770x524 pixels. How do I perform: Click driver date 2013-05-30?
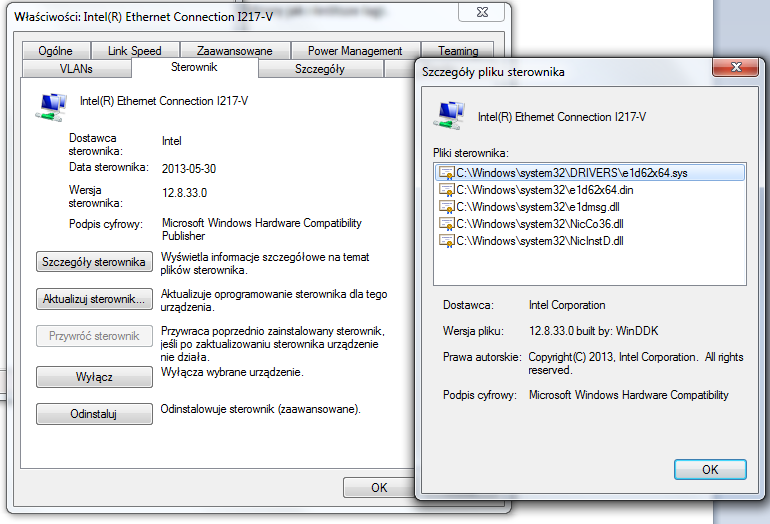(189, 168)
